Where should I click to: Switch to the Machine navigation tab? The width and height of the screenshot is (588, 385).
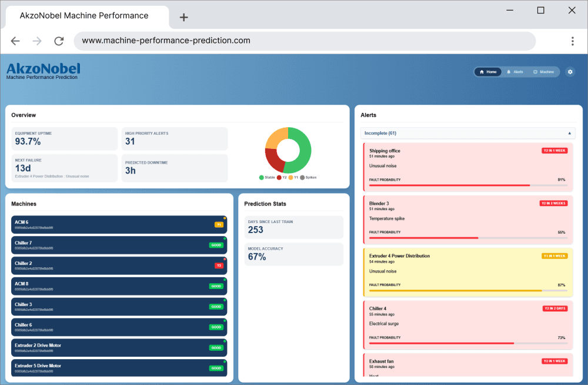tap(543, 72)
